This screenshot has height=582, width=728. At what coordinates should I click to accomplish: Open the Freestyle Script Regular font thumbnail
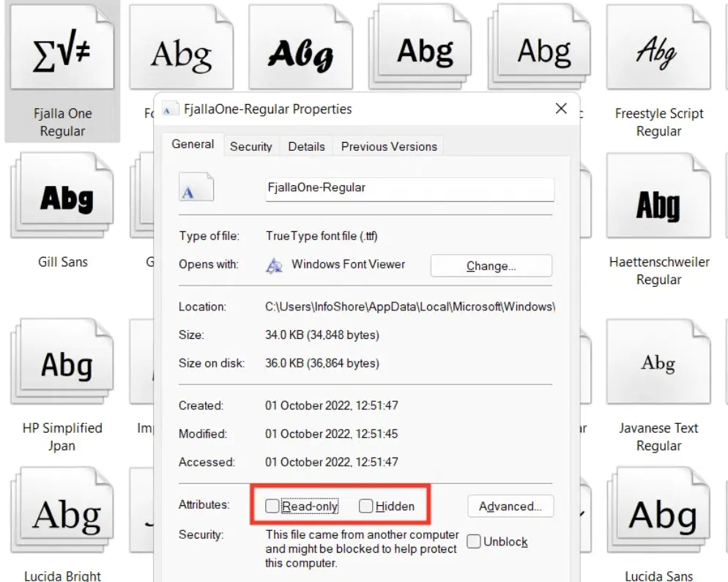pyautogui.click(x=658, y=48)
